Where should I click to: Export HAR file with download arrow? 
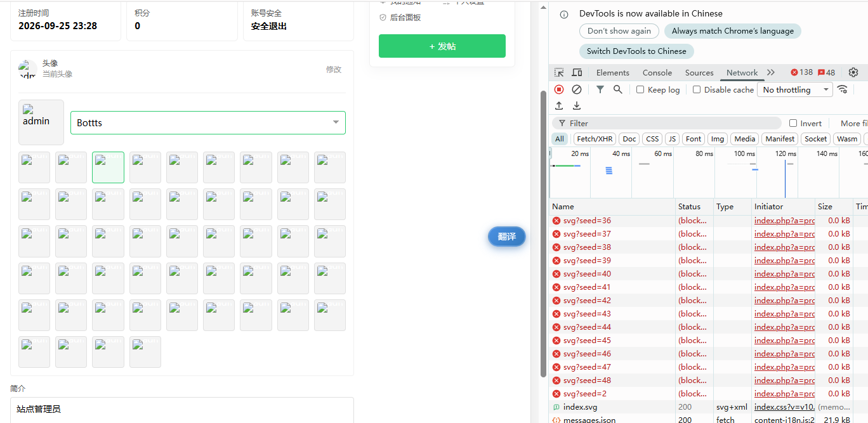577,106
